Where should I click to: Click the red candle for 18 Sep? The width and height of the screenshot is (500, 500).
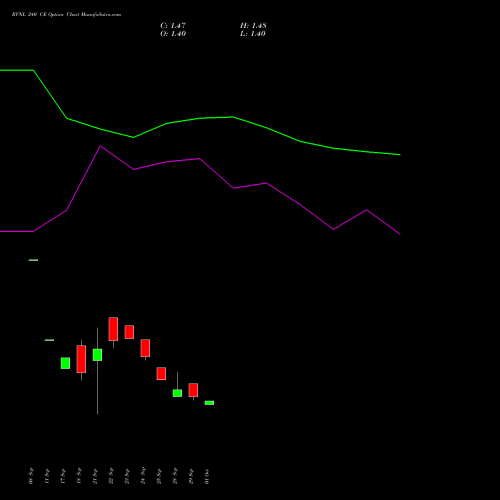pyautogui.click(x=81, y=359)
